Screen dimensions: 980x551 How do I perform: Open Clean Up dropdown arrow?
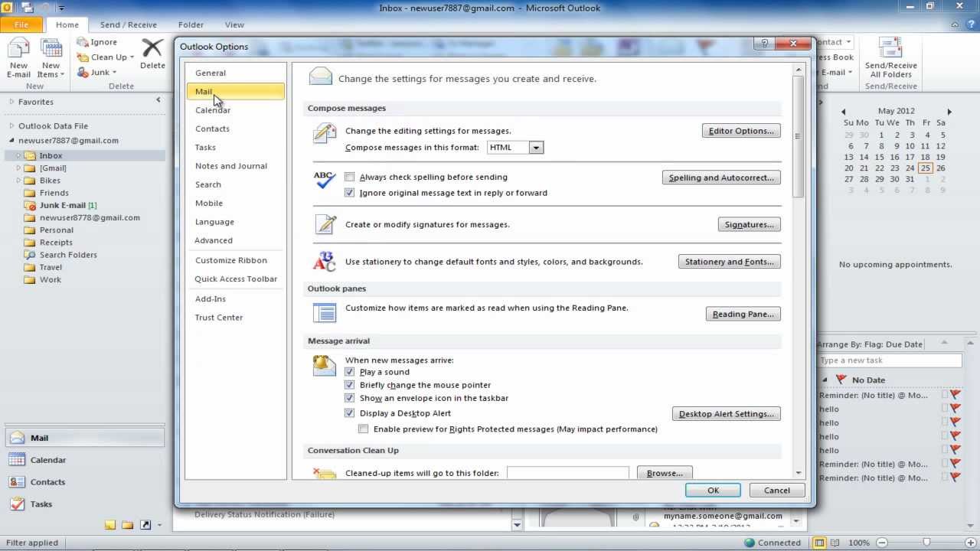click(132, 57)
